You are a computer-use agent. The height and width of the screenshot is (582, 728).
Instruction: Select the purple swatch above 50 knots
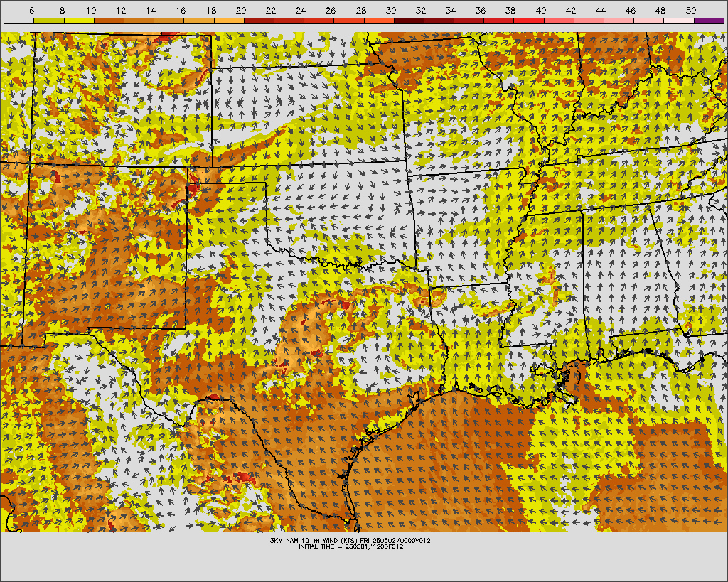pyautogui.click(x=709, y=21)
